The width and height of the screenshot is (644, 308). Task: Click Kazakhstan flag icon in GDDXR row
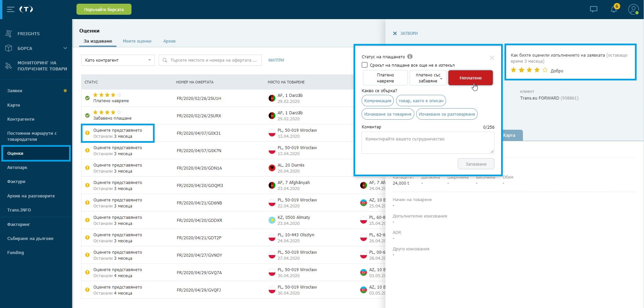click(272, 220)
